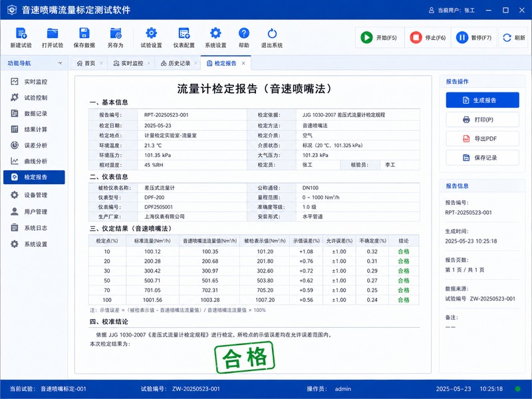Open the 试验设置 gear icon

click(152, 33)
